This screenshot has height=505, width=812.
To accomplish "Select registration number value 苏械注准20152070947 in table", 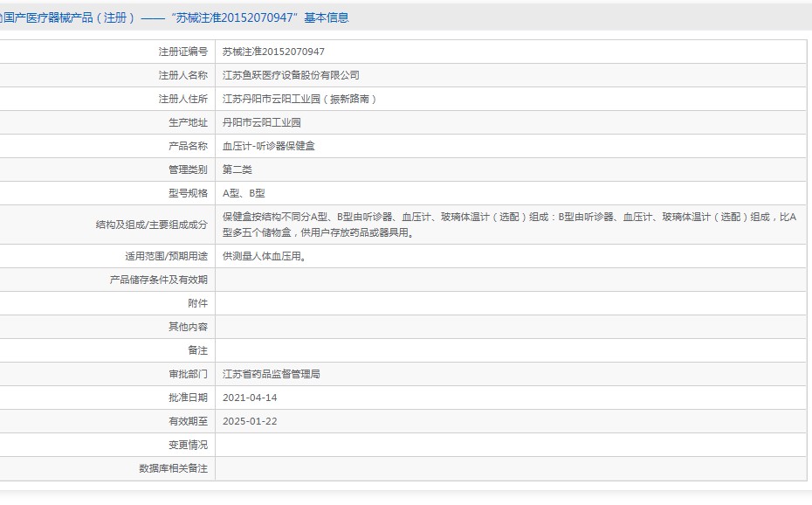I will [x=273, y=52].
